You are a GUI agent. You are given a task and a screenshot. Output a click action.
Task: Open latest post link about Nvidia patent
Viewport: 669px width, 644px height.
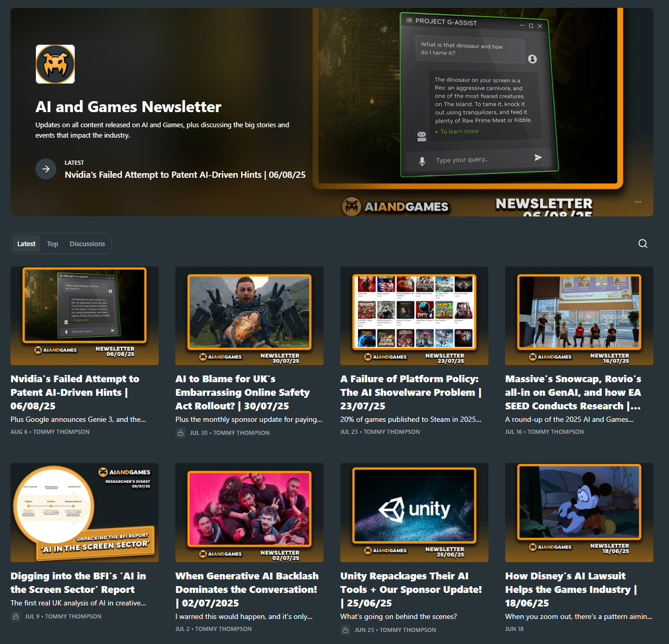(185, 175)
